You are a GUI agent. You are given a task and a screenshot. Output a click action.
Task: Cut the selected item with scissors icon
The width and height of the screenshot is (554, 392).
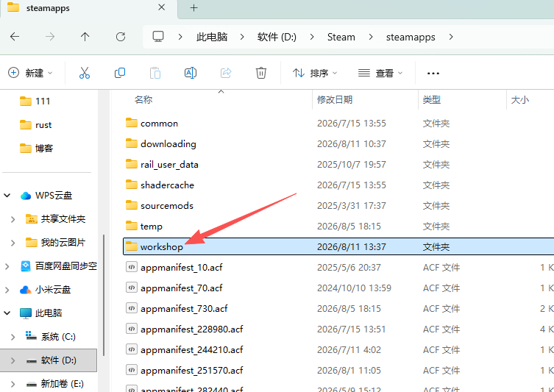85,73
